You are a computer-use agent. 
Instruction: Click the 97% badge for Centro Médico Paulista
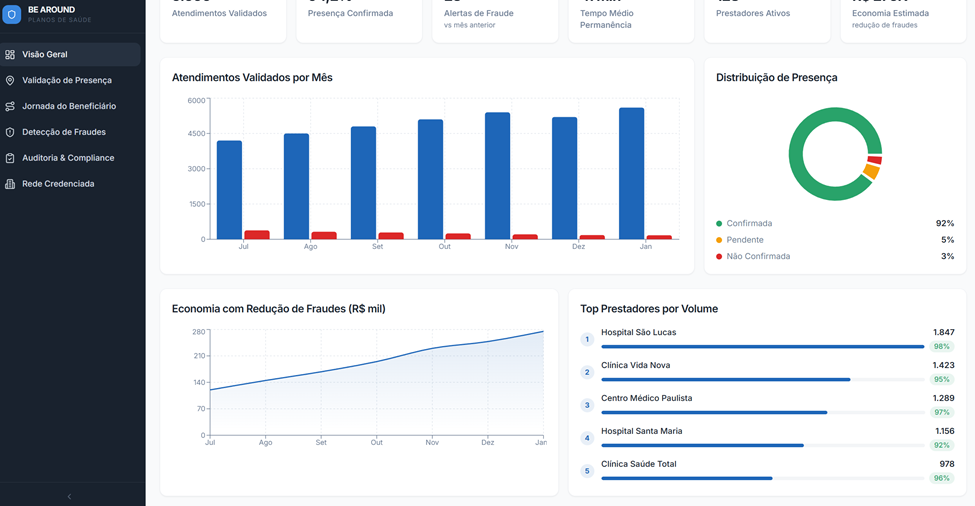942,412
